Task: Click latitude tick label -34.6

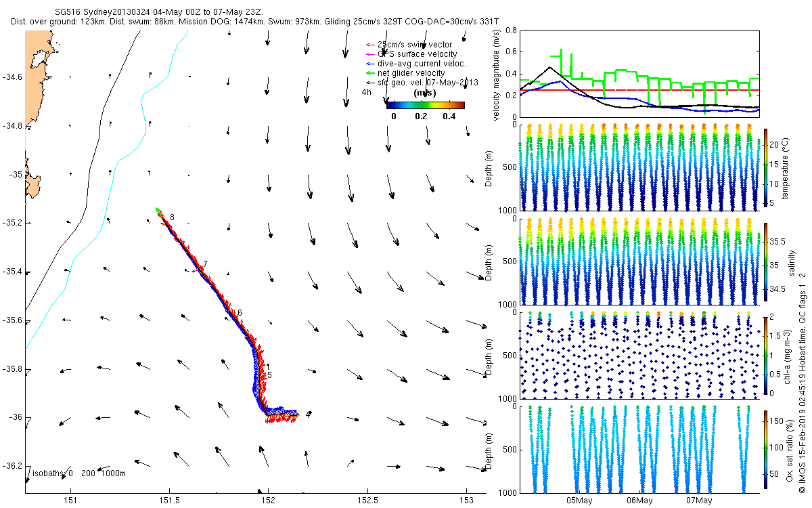Action: pyautogui.click(x=12, y=77)
